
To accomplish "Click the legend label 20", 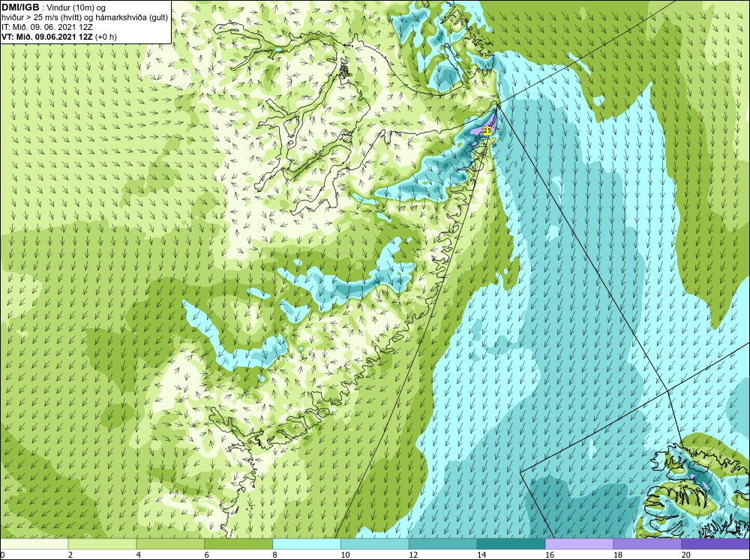I will tap(686, 555).
